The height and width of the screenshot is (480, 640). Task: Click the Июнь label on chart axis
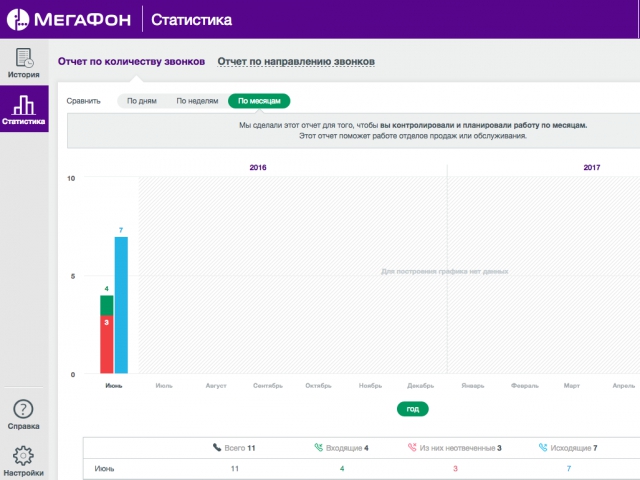114,386
